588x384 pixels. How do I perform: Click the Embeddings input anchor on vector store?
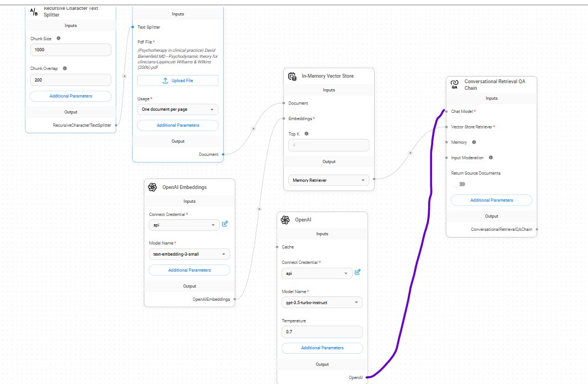point(284,118)
